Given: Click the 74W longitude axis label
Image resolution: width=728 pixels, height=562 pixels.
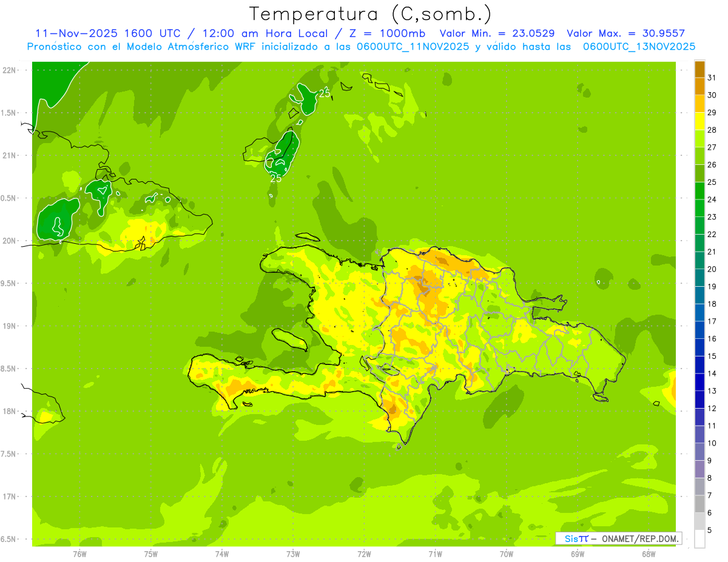Looking at the screenshot, I should pos(222,554).
